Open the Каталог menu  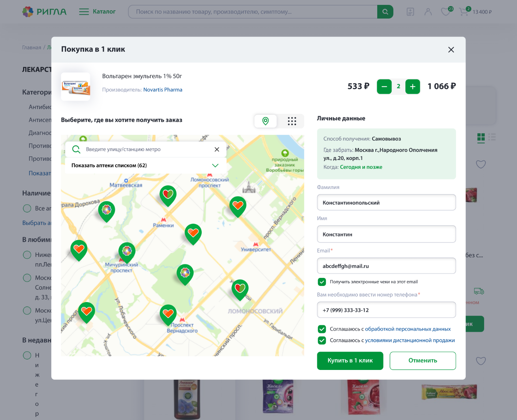click(x=97, y=12)
